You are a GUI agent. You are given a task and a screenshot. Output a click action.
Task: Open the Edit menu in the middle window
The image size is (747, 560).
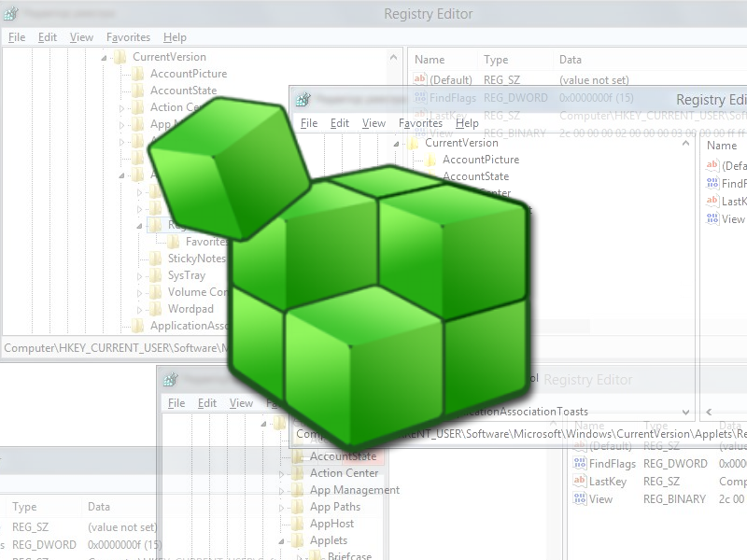340,123
